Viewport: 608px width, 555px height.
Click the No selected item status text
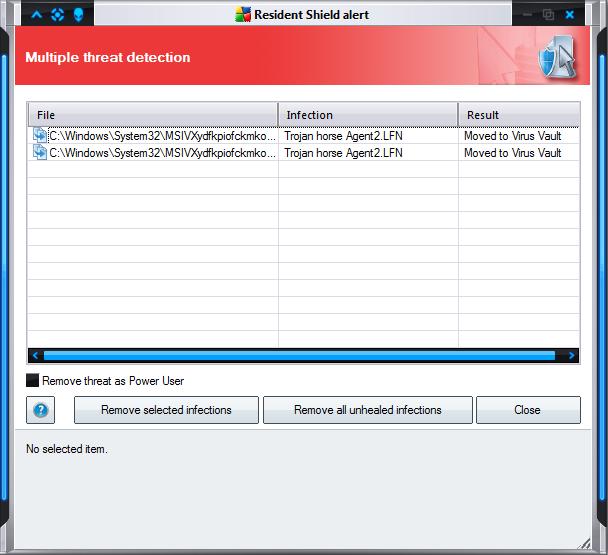click(x=67, y=449)
